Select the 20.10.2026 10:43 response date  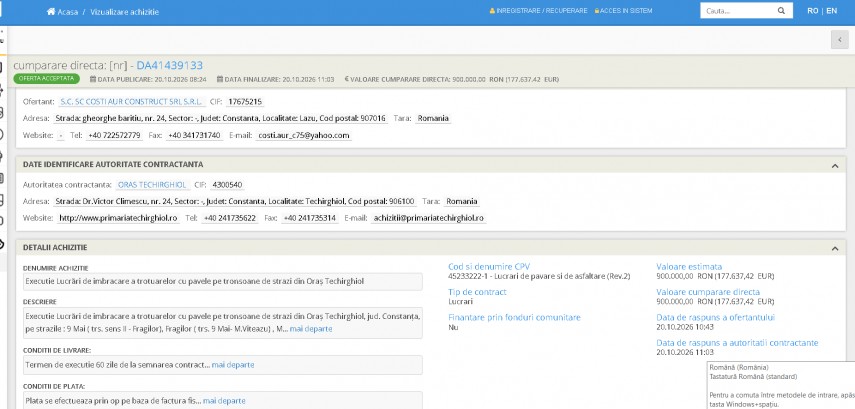pos(685,327)
